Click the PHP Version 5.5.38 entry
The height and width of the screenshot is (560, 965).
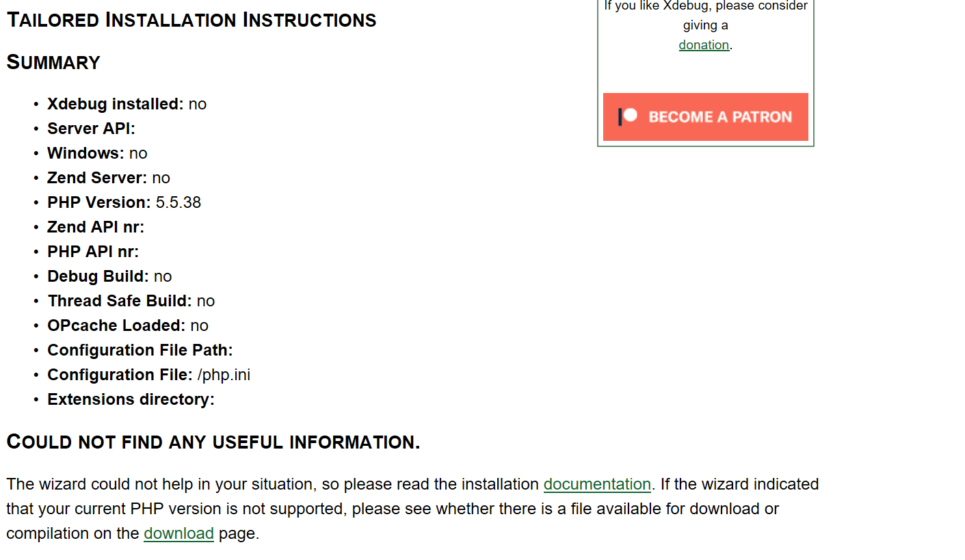(x=124, y=202)
